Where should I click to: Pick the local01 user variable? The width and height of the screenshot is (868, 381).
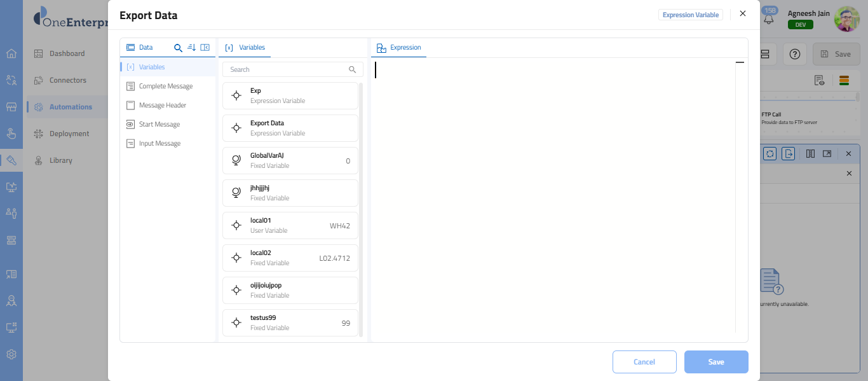click(290, 225)
